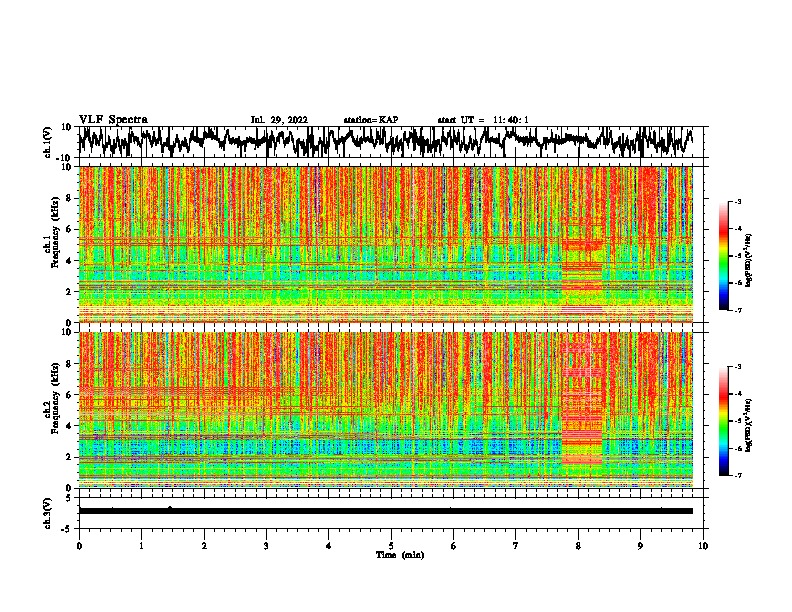This screenshot has height=612, width=792.
Task: Click the ch.2 spectrogram color scale bar
Action: coord(724,421)
